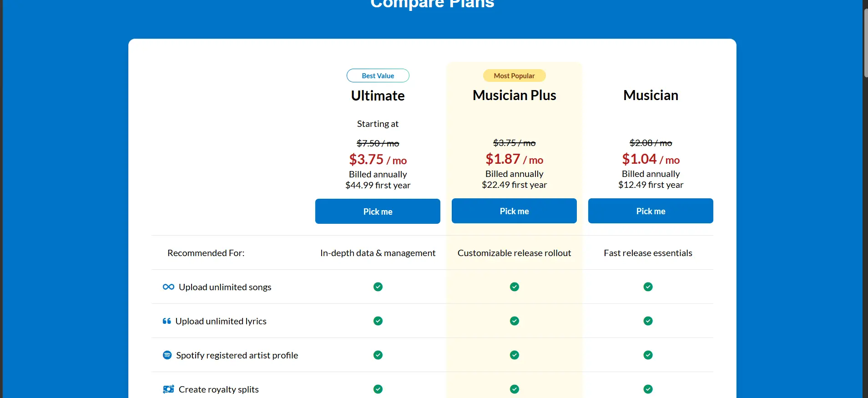Click the infinity icon beside Upload unlimited songs

(x=168, y=287)
